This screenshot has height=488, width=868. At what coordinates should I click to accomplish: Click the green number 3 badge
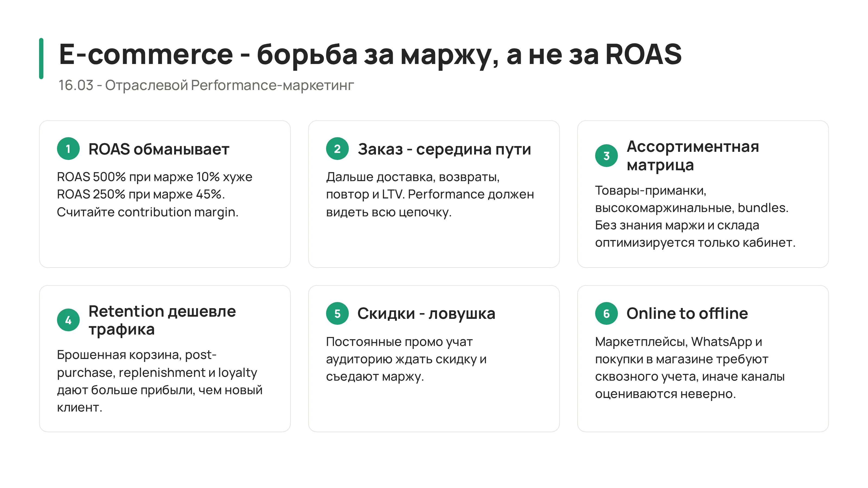[606, 156]
